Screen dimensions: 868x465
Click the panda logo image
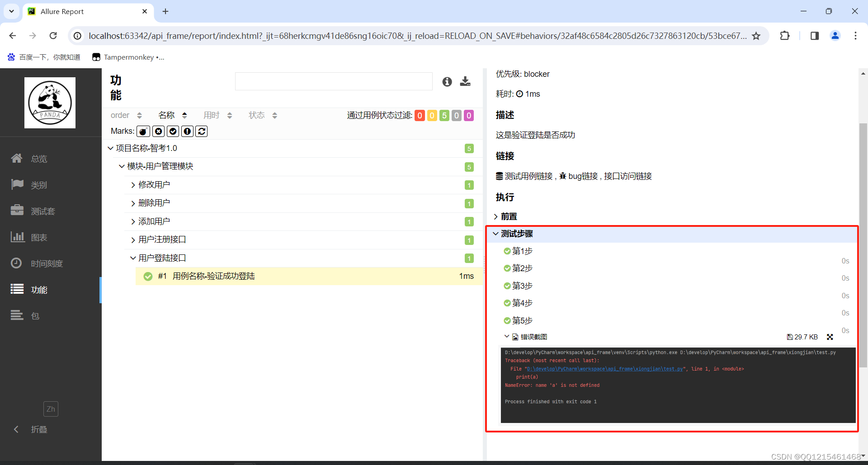[50, 103]
